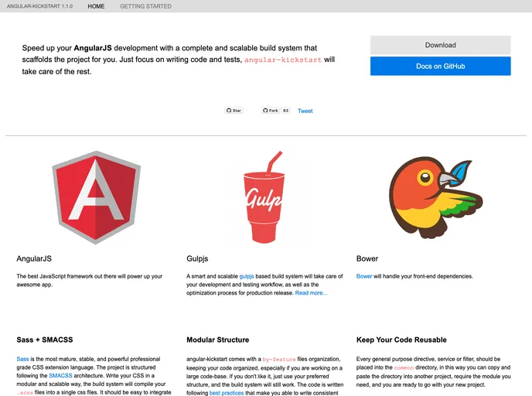
Task: Click the Sass + SMACSS heading
Action: click(x=45, y=340)
